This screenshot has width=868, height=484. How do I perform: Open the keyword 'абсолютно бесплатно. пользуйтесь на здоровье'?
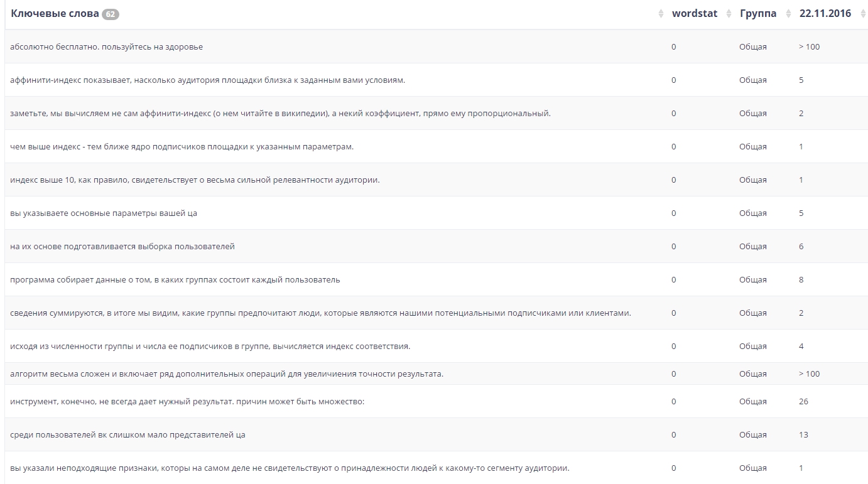106,47
